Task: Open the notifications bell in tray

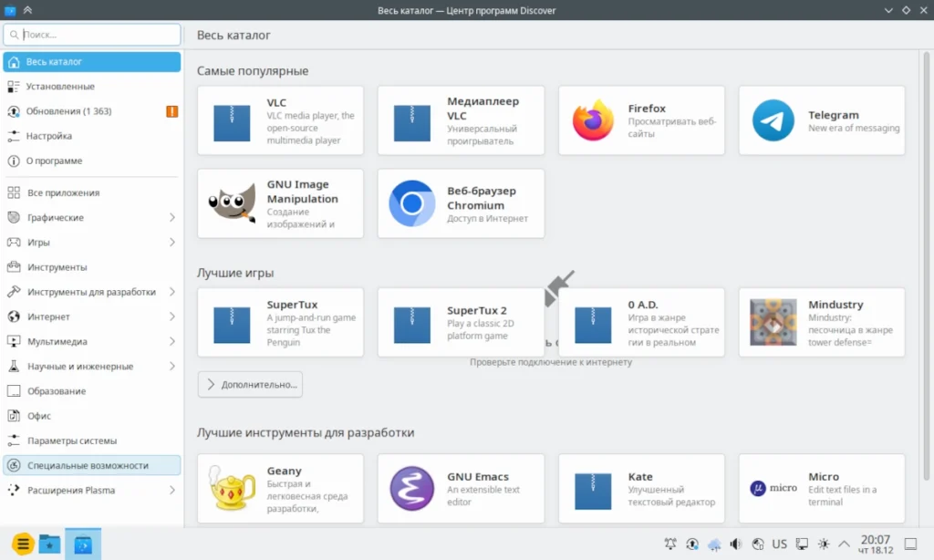Action: tap(670, 544)
